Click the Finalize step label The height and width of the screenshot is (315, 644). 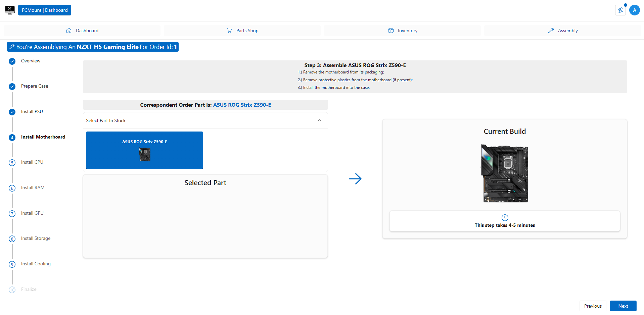[29, 289]
